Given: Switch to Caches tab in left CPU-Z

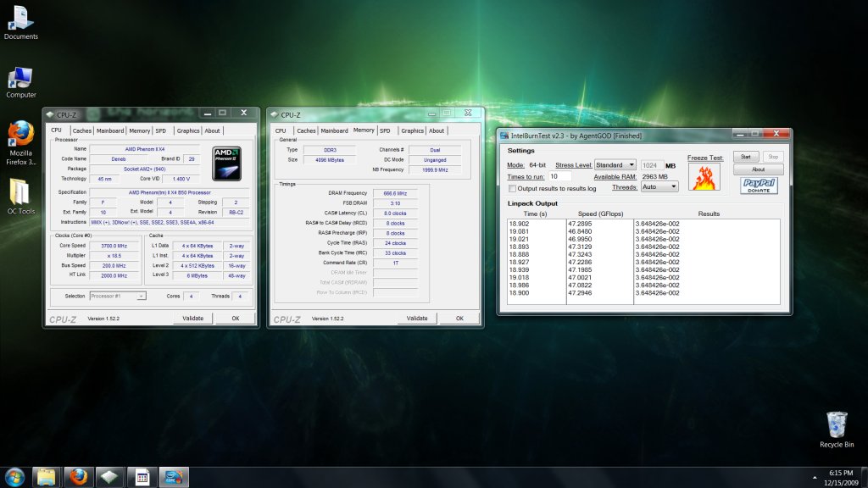Looking at the screenshot, I should pyautogui.click(x=81, y=131).
